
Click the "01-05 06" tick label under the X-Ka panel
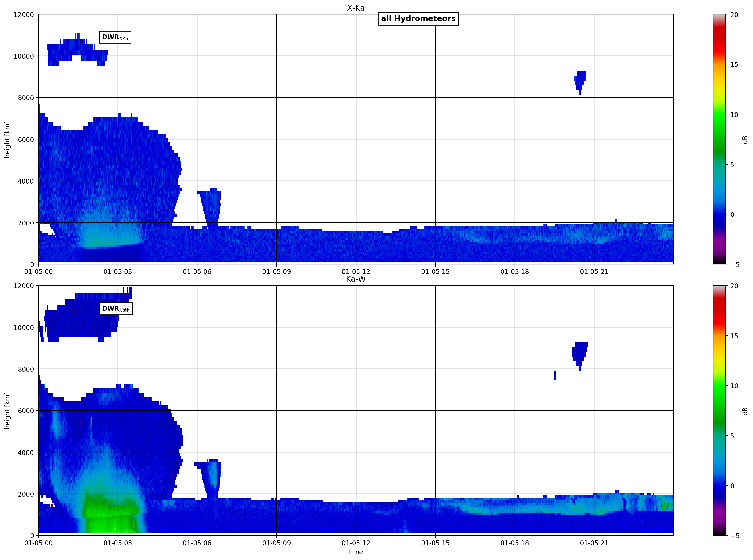pos(197,272)
